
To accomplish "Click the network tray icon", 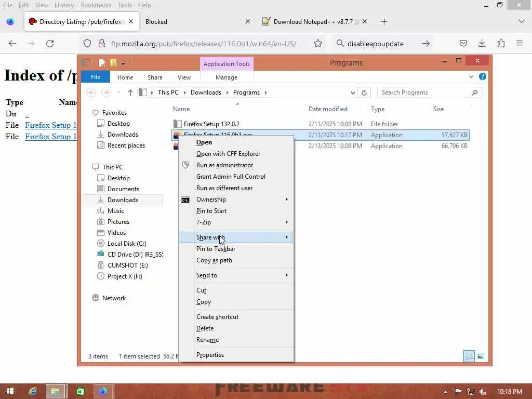I will click(x=471, y=392).
